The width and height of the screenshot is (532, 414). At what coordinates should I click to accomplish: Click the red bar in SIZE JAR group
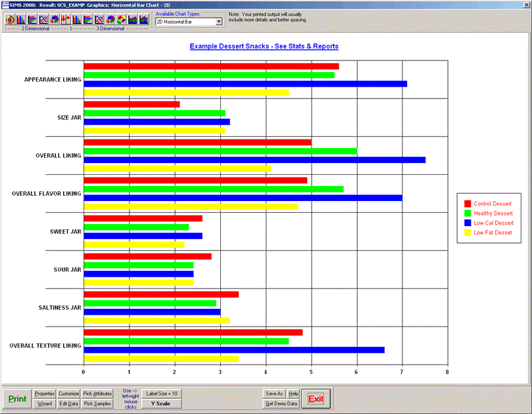pos(132,104)
